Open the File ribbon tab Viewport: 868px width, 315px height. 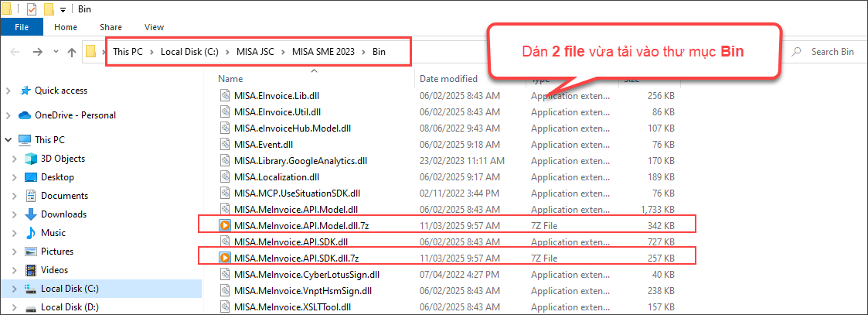pyautogui.click(x=22, y=27)
